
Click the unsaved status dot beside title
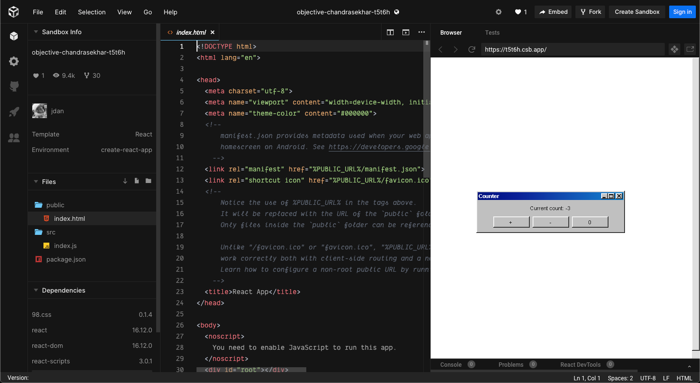396,12
